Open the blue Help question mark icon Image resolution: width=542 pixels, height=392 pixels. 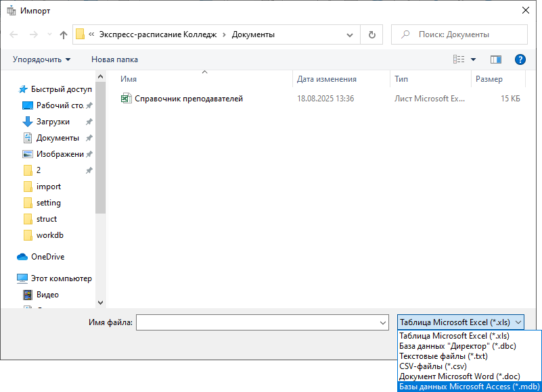tap(520, 59)
